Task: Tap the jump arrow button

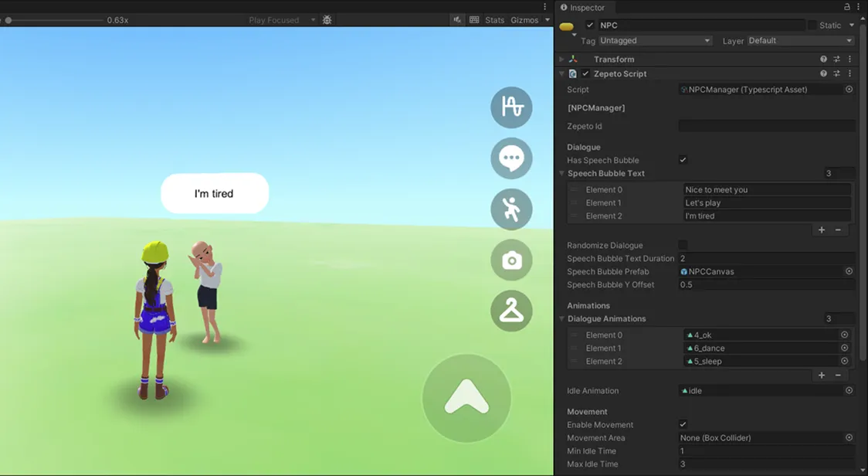Action: click(466, 398)
